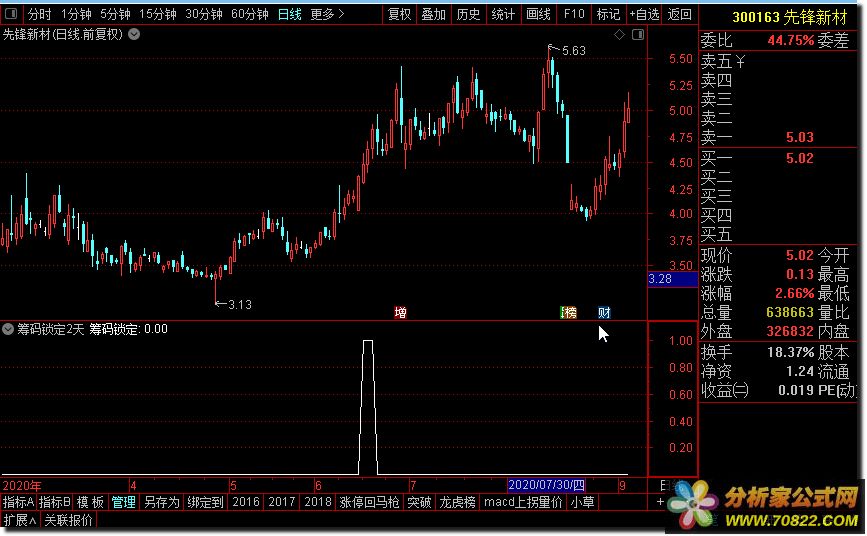Select the 指标A tab
This screenshot has width=867, height=536.
point(18,502)
